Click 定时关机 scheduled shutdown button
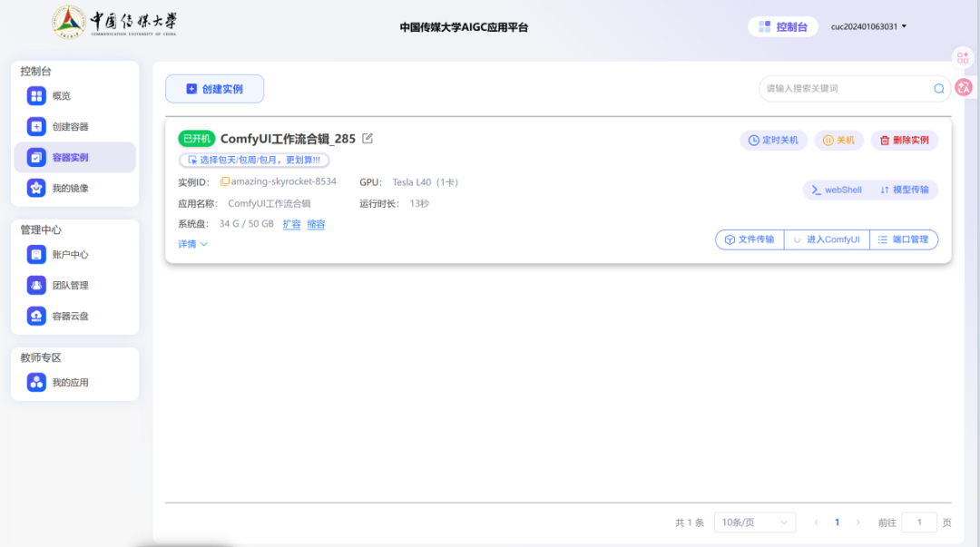980x547 pixels. coord(773,140)
